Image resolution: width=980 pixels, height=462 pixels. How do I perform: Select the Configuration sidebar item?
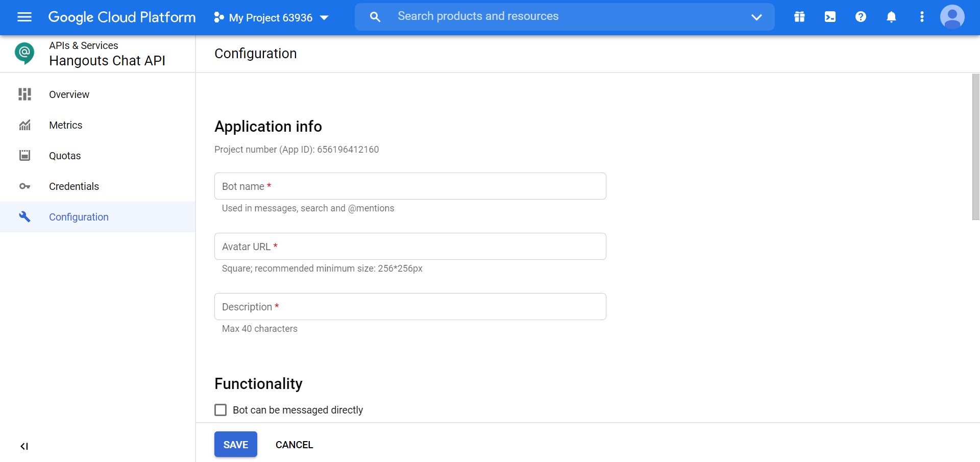click(x=97, y=217)
